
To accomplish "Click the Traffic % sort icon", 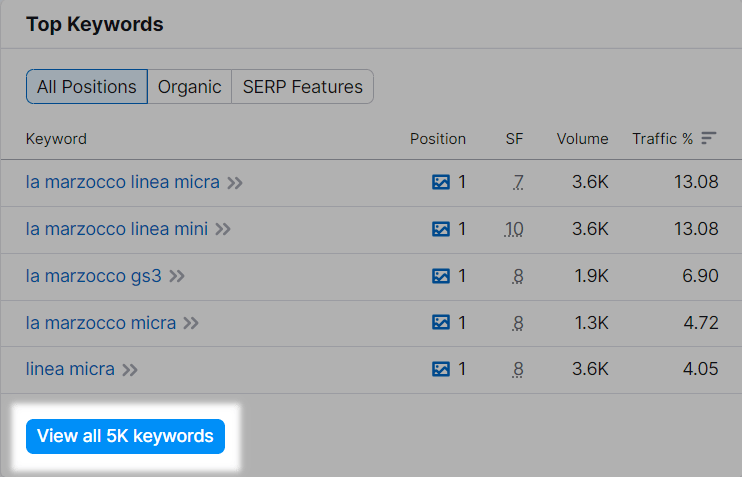I will (x=709, y=139).
